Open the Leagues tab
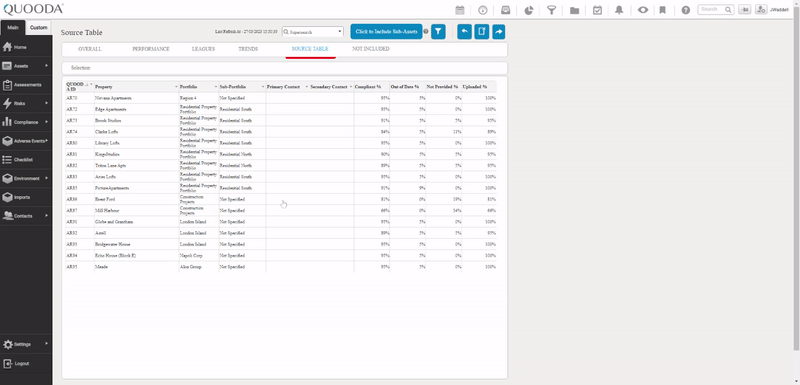800x385 pixels. [x=203, y=49]
